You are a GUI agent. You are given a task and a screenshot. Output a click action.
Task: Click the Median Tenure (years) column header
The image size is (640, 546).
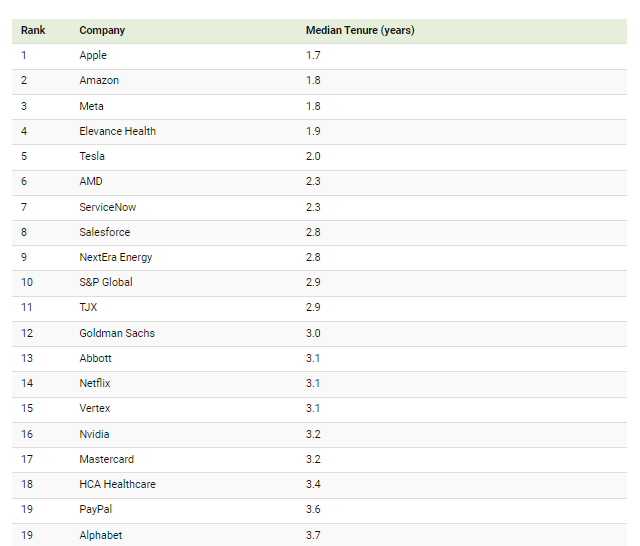pos(360,30)
